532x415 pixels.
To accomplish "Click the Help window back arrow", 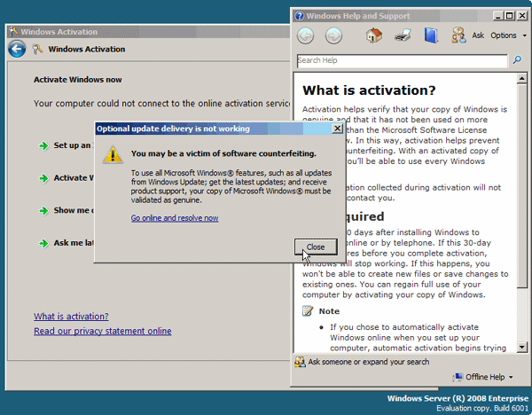I will (306, 36).
